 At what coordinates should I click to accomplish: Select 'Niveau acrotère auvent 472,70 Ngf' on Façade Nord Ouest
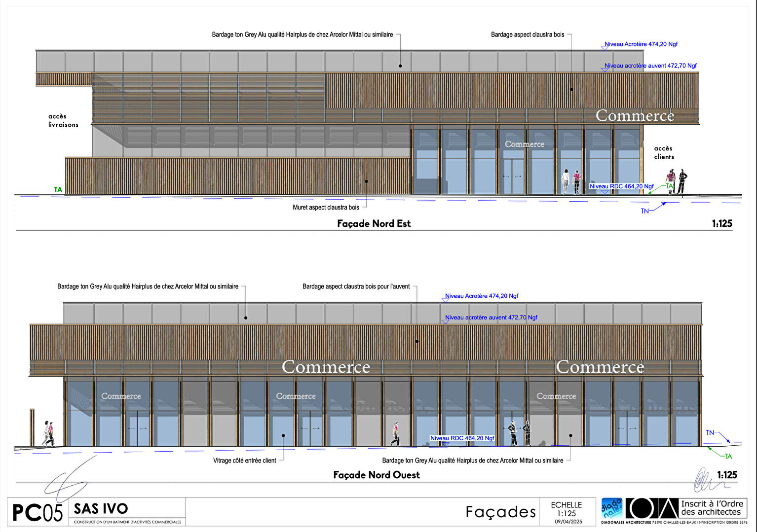491,318
